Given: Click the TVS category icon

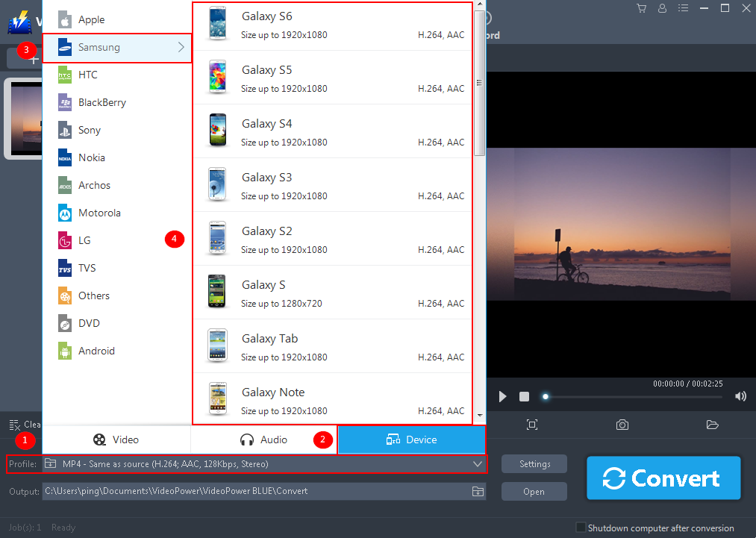Looking at the screenshot, I should pos(65,268).
